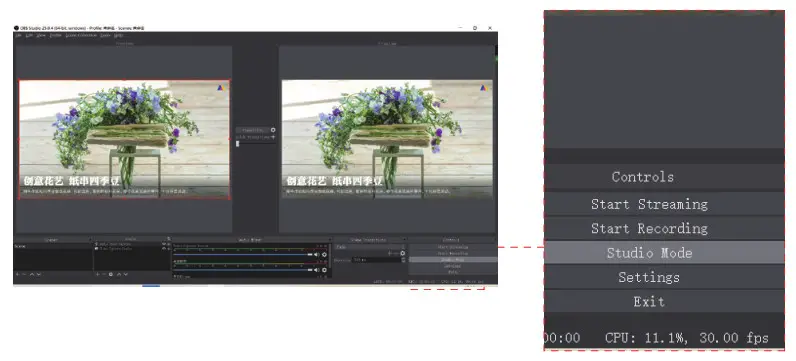The width and height of the screenshot is (796, 361).
Task: Mute the upper Audio Mixer channel speaker
Action: 316,254
